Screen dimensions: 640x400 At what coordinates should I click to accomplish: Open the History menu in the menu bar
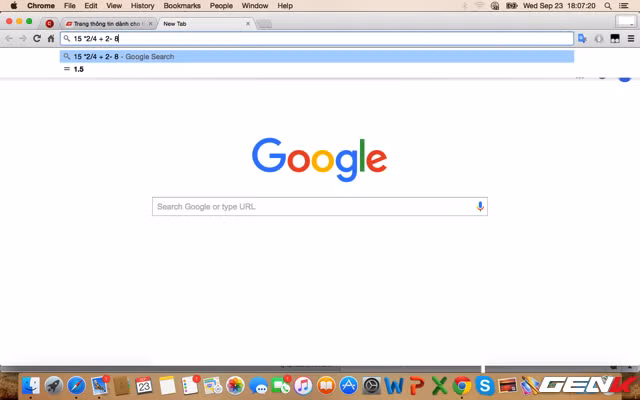click(x=142, y=6)
